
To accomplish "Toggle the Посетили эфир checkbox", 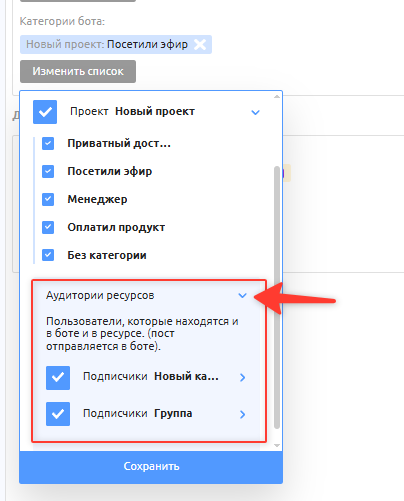I will [x=48, y=172].
